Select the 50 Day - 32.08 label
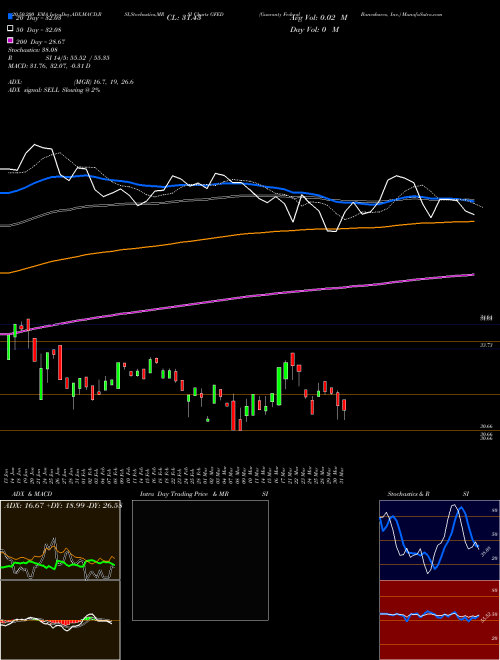 click(38, 29)
